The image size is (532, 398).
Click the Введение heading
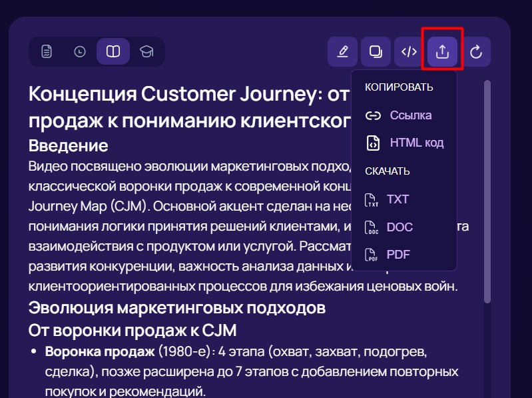point(69,145)
